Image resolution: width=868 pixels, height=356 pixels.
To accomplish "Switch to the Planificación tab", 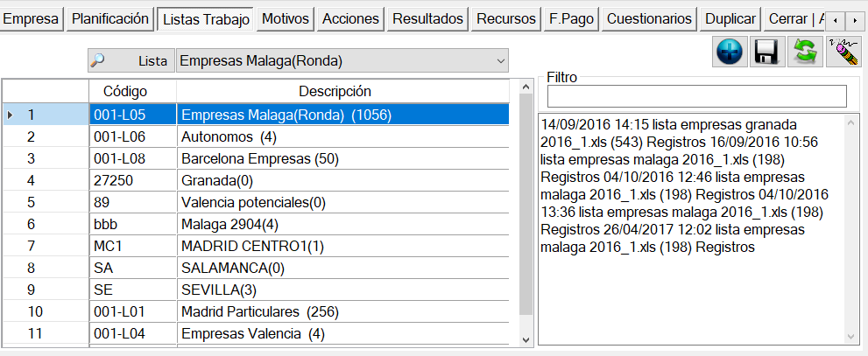I will [x=110, y=19].
